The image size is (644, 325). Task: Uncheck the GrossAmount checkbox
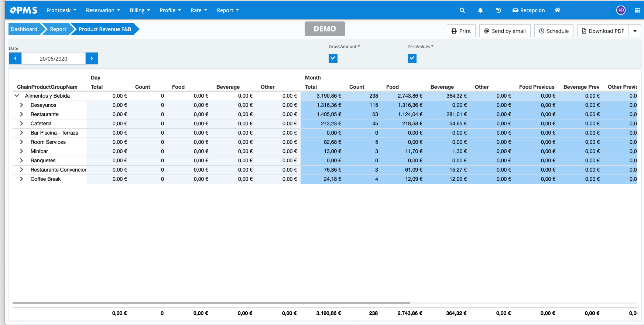tap(333, 58)
